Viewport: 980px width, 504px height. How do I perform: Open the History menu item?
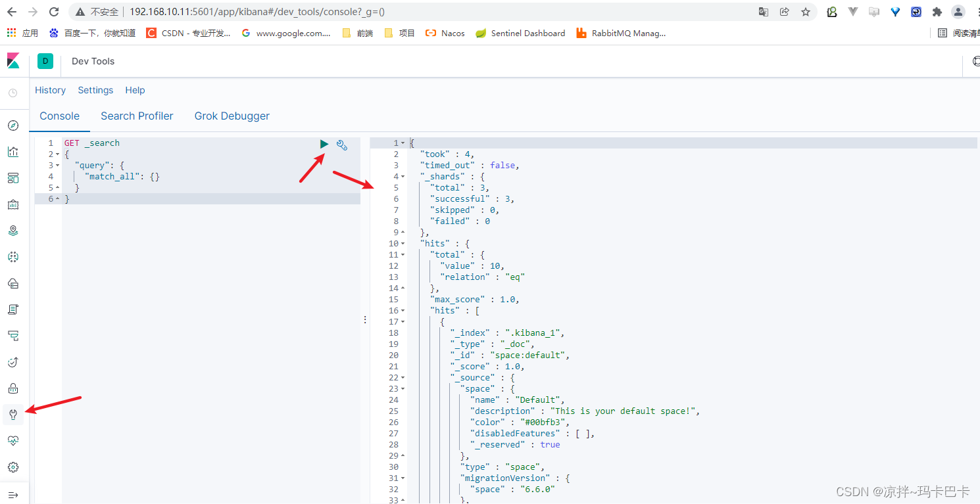click(x=51, y=90)
